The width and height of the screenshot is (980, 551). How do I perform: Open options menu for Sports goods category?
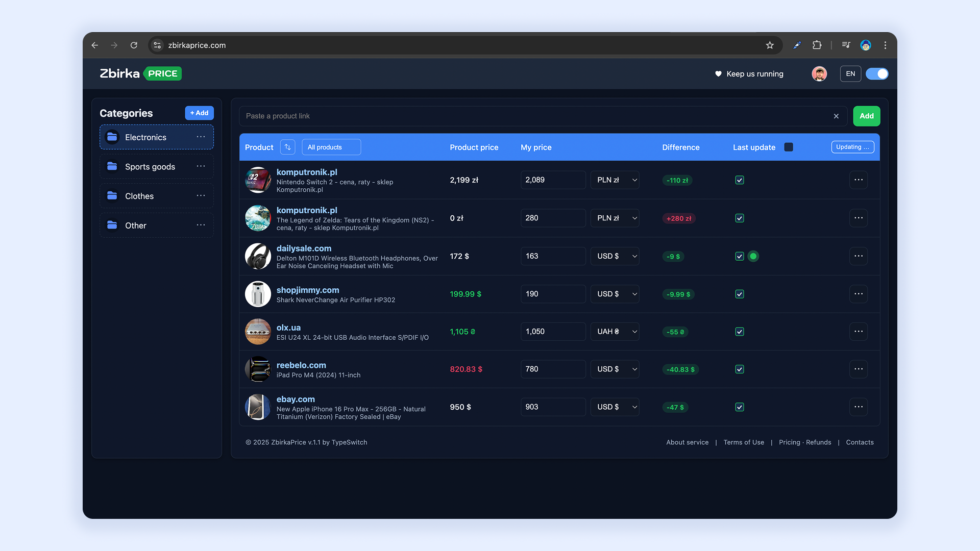coord(201,166)
